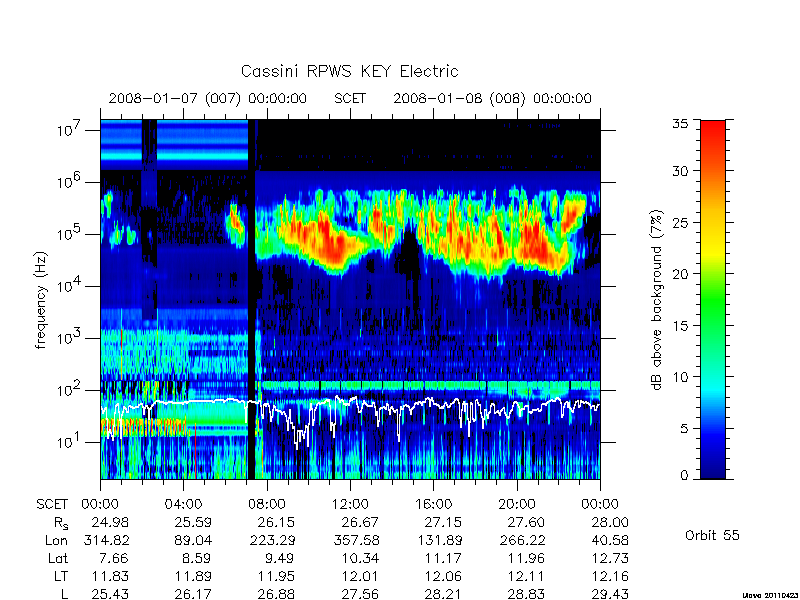
Task: Click the Rs value 26.67
Action: (360, 522)
